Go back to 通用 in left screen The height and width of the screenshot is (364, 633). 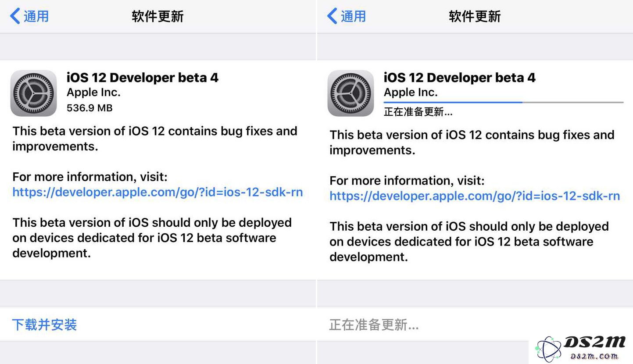[29, 16]
